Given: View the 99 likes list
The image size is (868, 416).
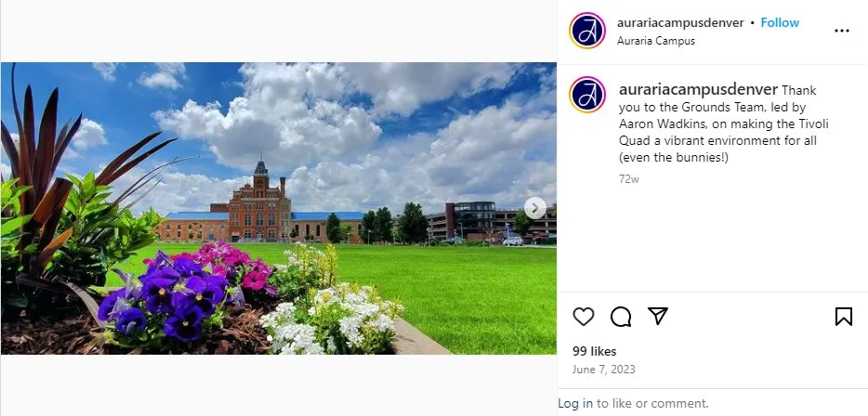Looking at the screenshot, I should coord(595,351).
